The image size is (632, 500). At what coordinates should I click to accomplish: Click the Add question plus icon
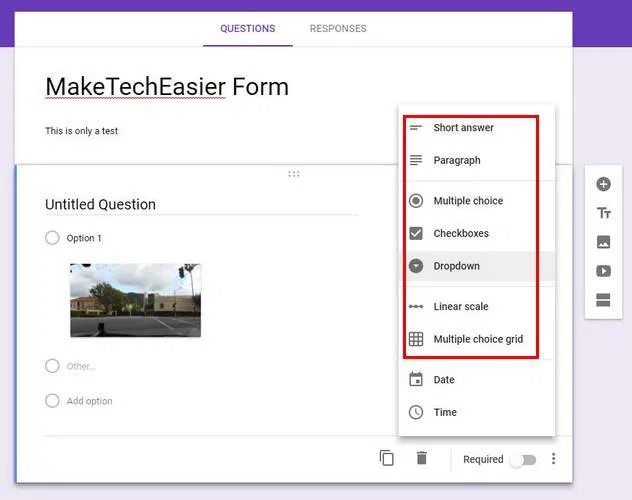coord(603,185)
